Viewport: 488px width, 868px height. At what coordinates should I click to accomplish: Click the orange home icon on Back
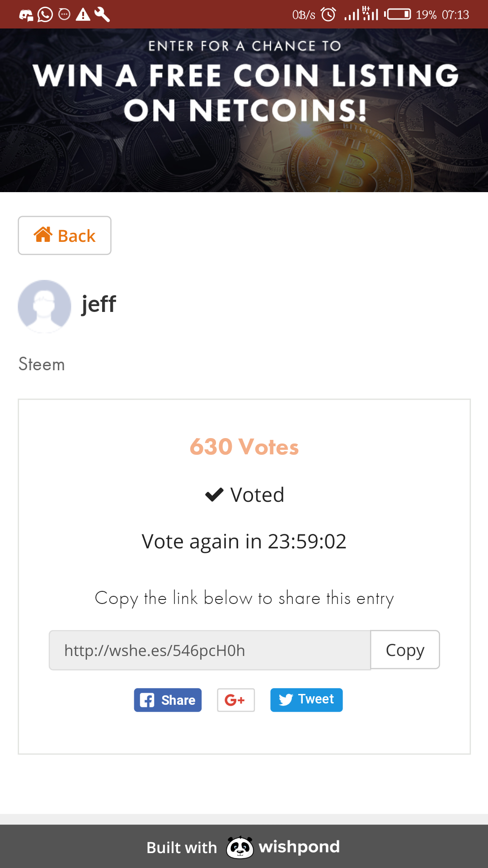43,235
